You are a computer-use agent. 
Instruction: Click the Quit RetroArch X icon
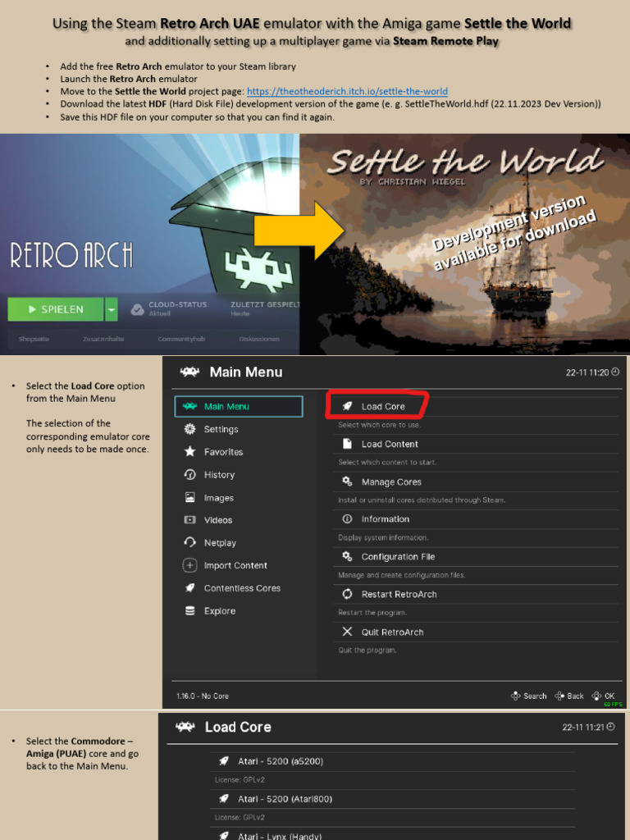(x=347, y=632)
